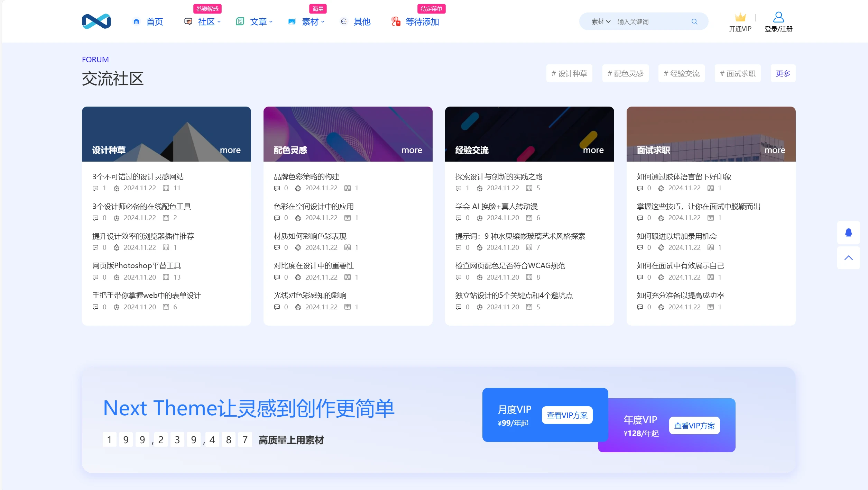Click the search magnifier icon
This screenshot has height=490, width=868.
(694, 21)
